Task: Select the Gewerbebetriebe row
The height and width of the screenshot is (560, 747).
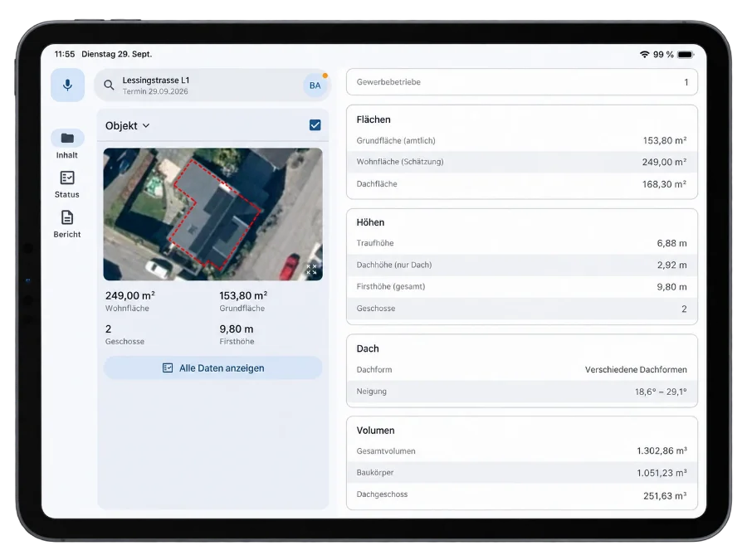Action: [x=522, y=82]
